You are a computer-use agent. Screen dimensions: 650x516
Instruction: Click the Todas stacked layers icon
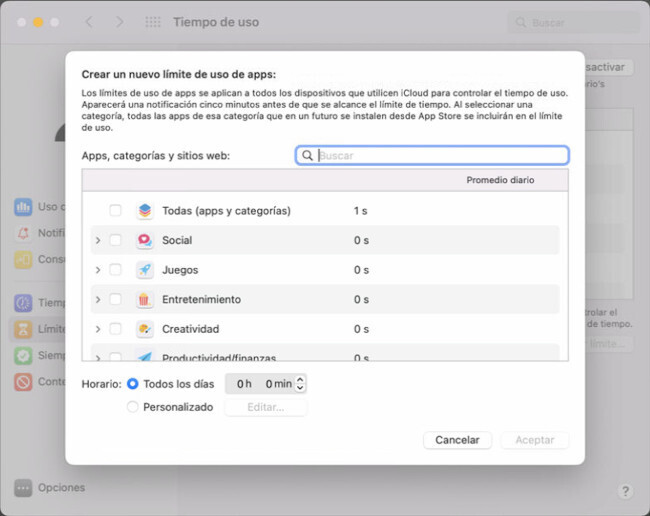click(145, 211)
